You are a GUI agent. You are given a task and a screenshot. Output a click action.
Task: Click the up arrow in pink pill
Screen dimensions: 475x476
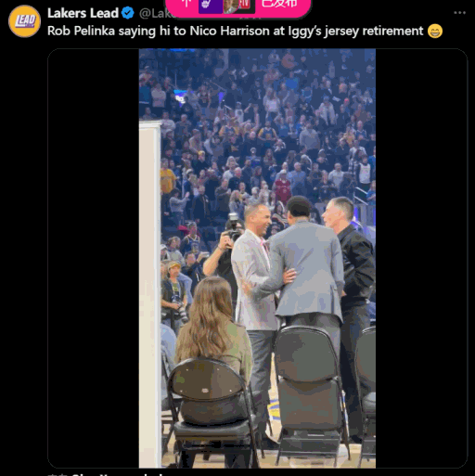pos(186,5)
